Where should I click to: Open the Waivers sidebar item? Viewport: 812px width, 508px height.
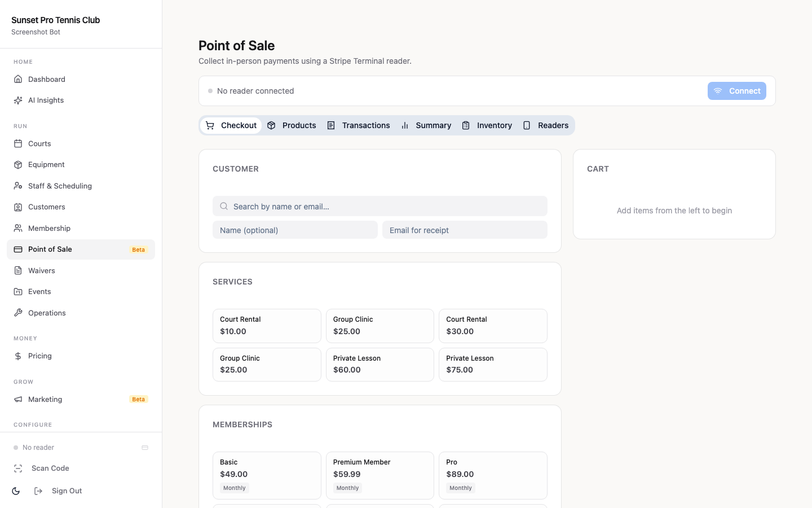(81, 270)
